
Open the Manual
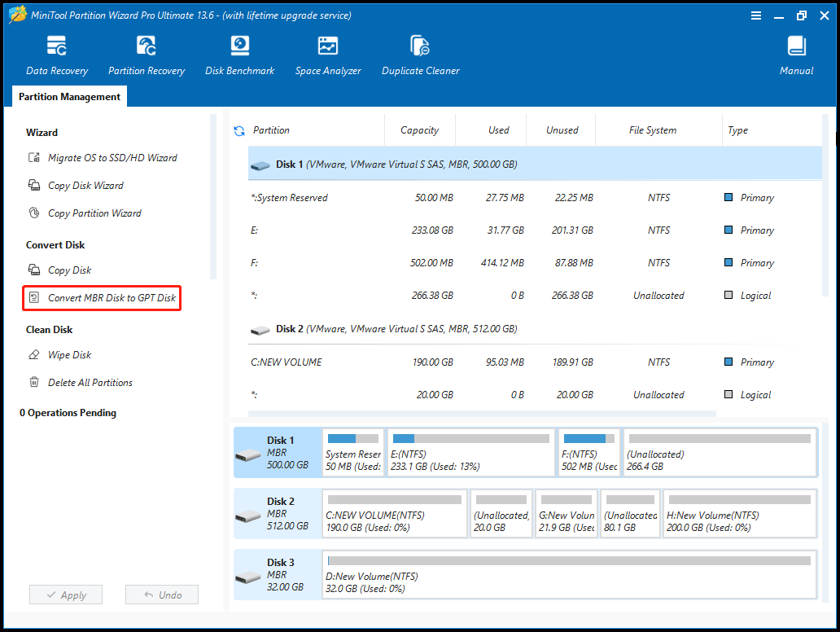tap(796, 55)
